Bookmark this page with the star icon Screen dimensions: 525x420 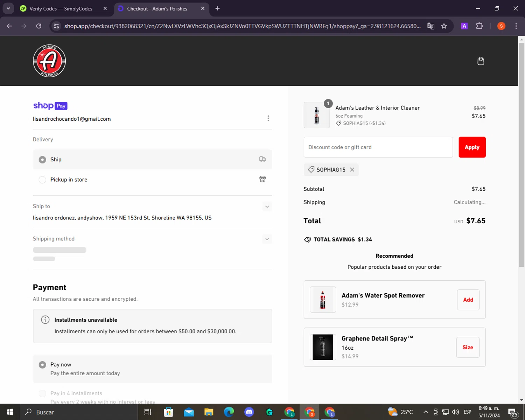click(x=444, y=26)
